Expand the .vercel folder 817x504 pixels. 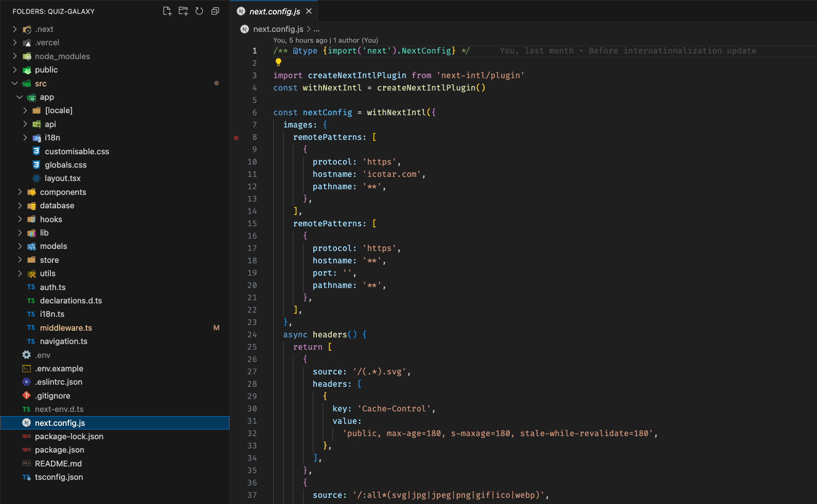click(x=15, y=43)
